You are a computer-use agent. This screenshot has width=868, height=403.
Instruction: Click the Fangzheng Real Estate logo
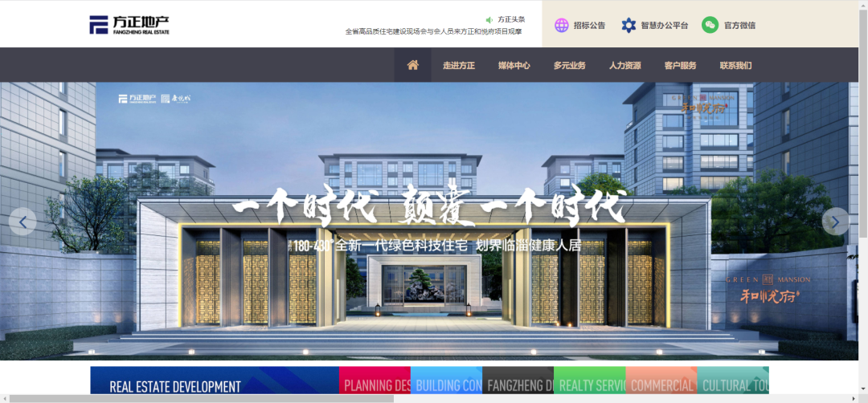[129, 24]
